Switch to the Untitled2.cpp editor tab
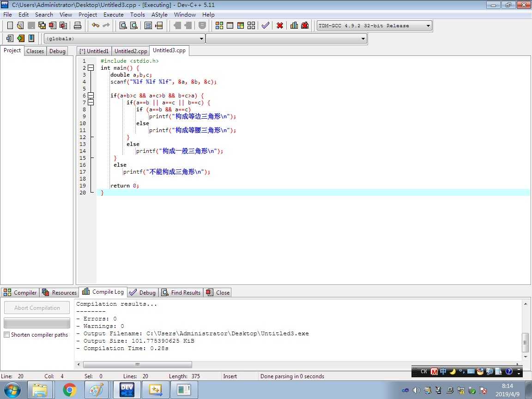Viewport: 532px width, 399px height. tap(131, 51)
